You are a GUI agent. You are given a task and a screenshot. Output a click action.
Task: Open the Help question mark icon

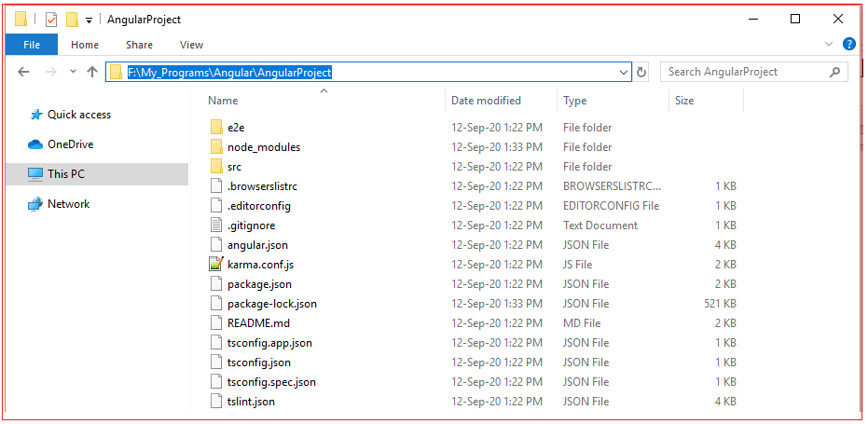pos(848,45)
